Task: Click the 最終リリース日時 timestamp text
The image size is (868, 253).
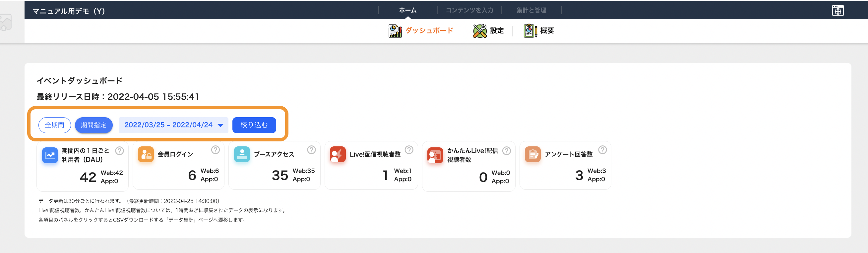Action: click(118, 97)
